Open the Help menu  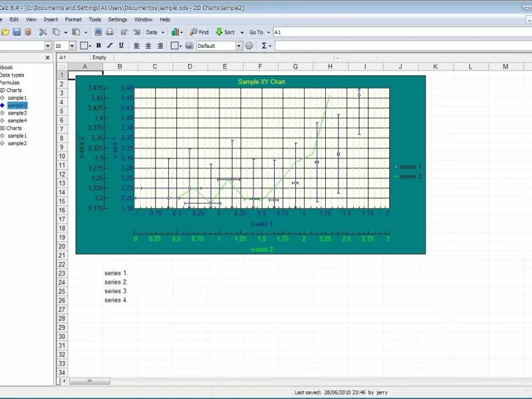click(165, 19)
